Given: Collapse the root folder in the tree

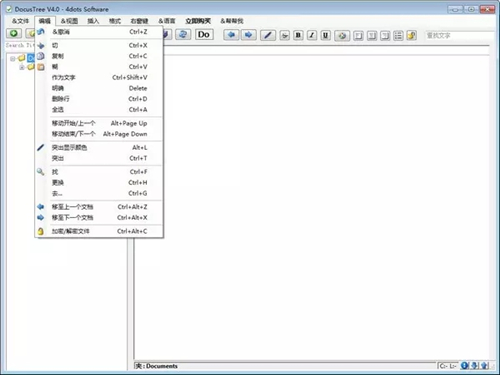Looking at the screenshot, I should click(12, 59).
